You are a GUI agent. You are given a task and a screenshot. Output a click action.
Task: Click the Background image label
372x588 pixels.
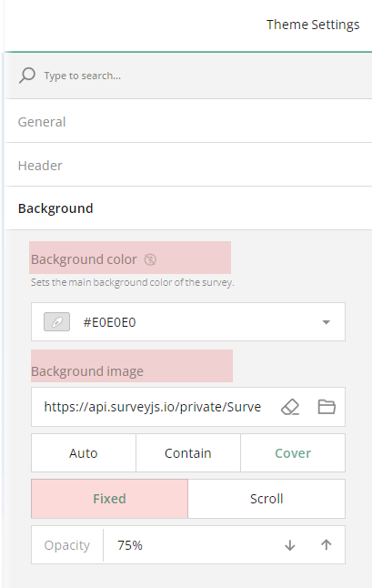tap(87, 371)
